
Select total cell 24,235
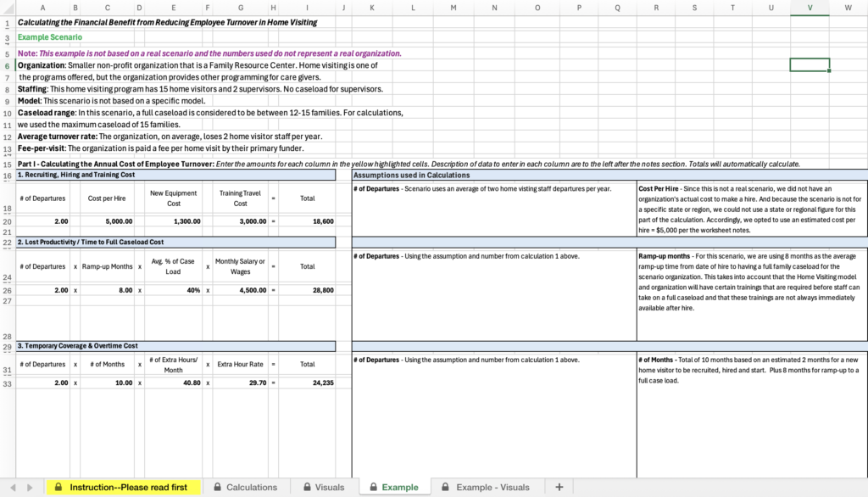click(x=307, y=383)
